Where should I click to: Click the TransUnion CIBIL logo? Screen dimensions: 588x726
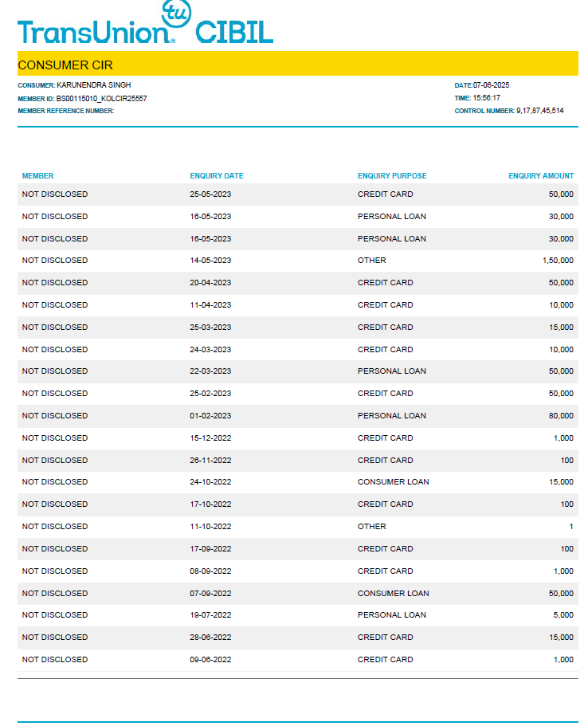pos(145,22)
